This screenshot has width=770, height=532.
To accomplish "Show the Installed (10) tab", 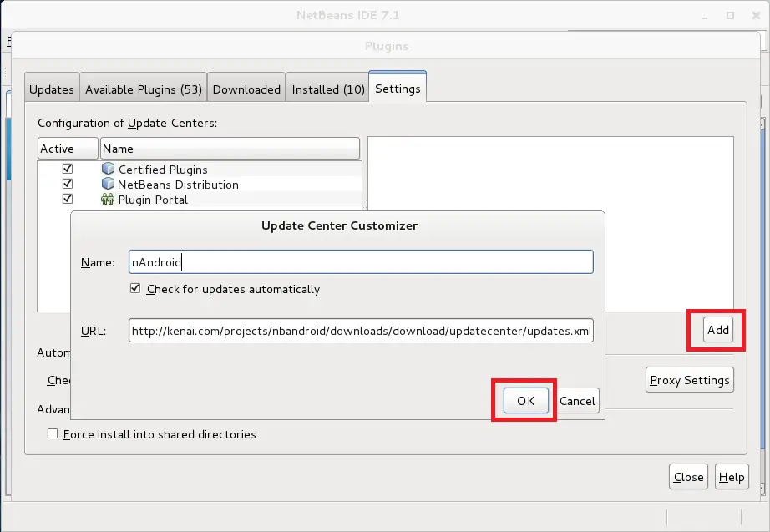I will (x=328, y=89).
